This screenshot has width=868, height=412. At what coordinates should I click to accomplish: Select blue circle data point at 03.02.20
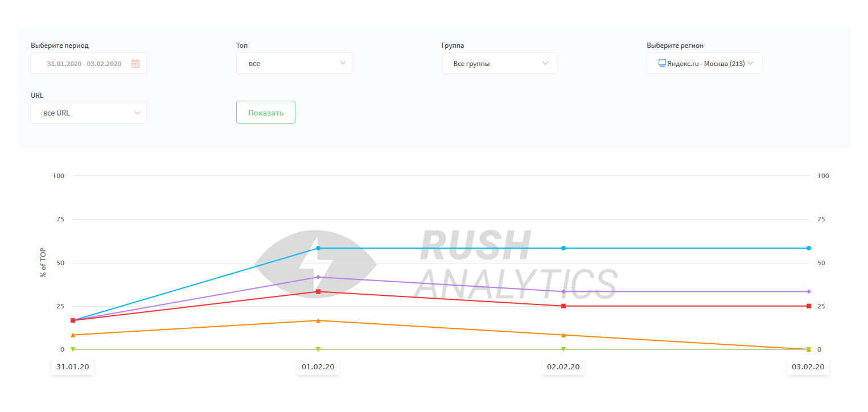[x=808, y=248]
